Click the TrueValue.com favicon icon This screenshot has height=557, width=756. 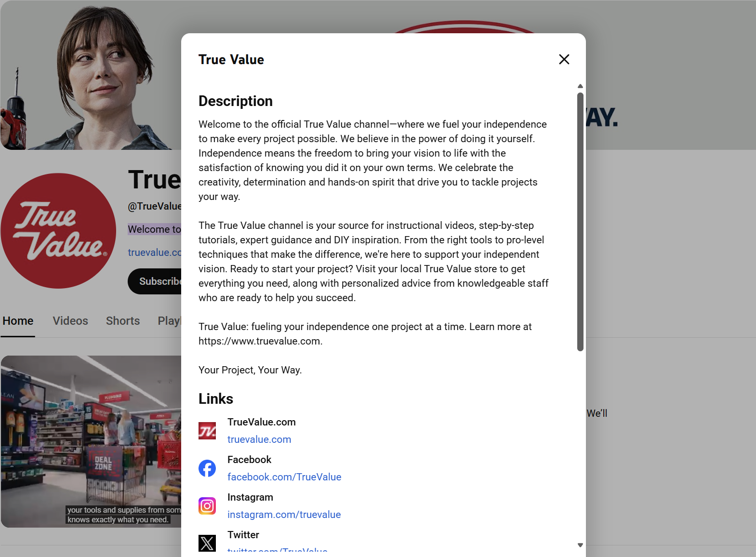[207, 431]
